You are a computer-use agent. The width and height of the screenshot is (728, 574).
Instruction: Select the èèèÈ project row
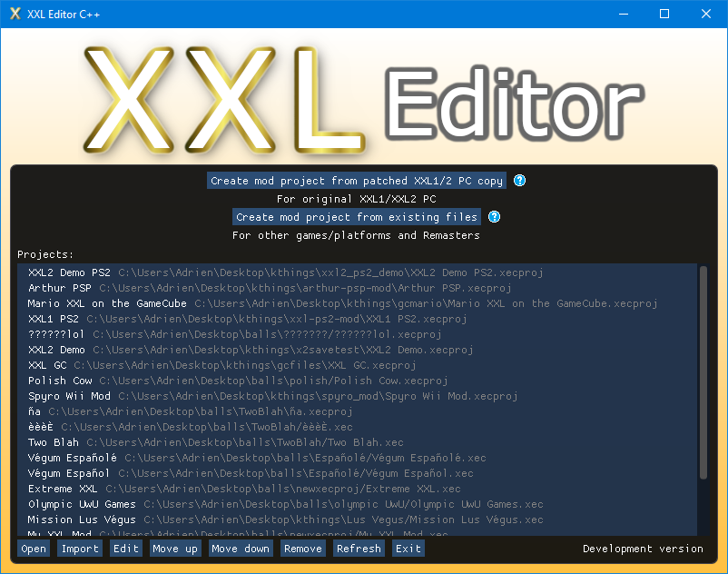tap(357, 427)
